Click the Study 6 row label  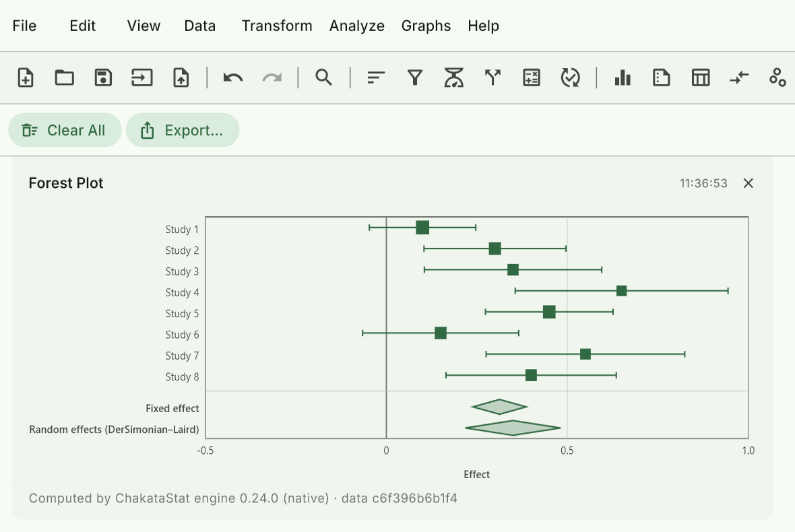coord(182,335)
